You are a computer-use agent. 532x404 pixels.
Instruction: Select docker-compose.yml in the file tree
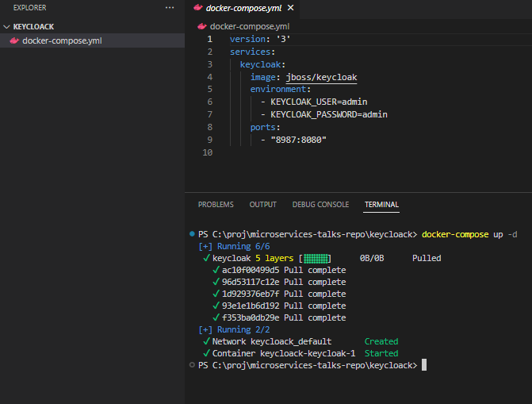tap(62, 40)
